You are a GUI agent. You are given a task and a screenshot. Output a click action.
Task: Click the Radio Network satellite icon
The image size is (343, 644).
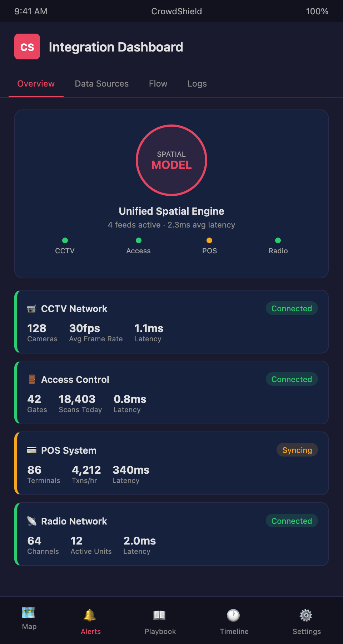[32, 521]
